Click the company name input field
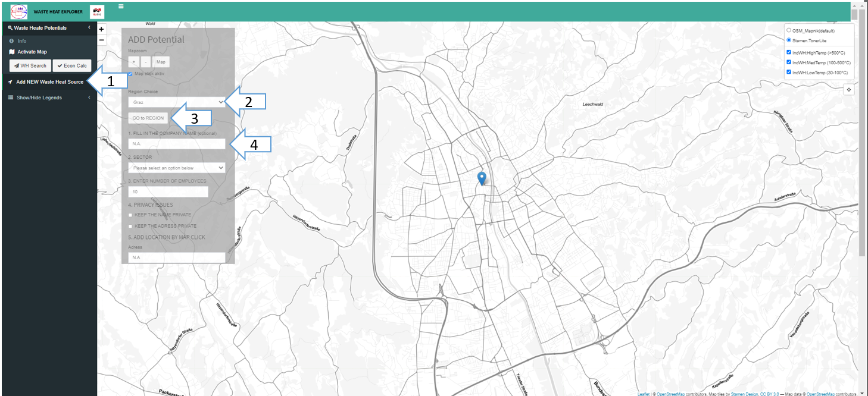 pyautogui.click(x=177, y=144)
